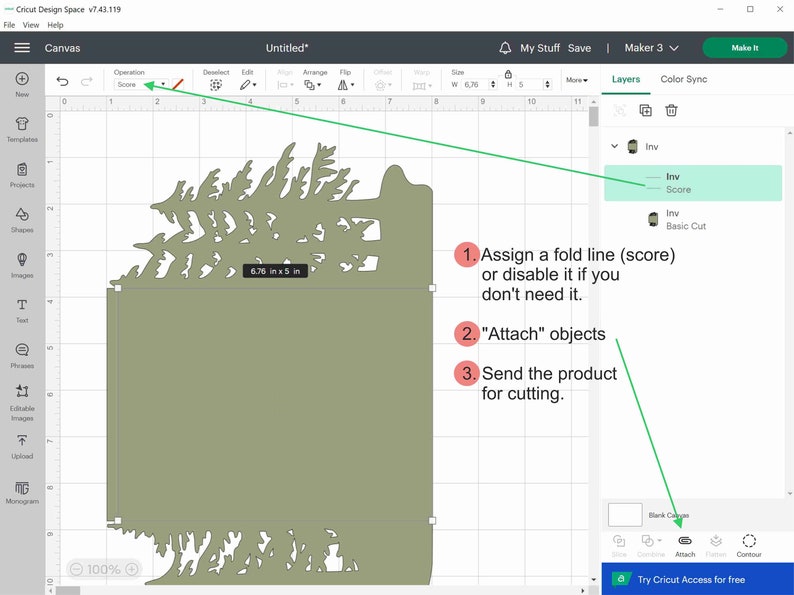This screenshot has width=794, height=595.
Task: Open the Templates panel
Action: (22, 130)
